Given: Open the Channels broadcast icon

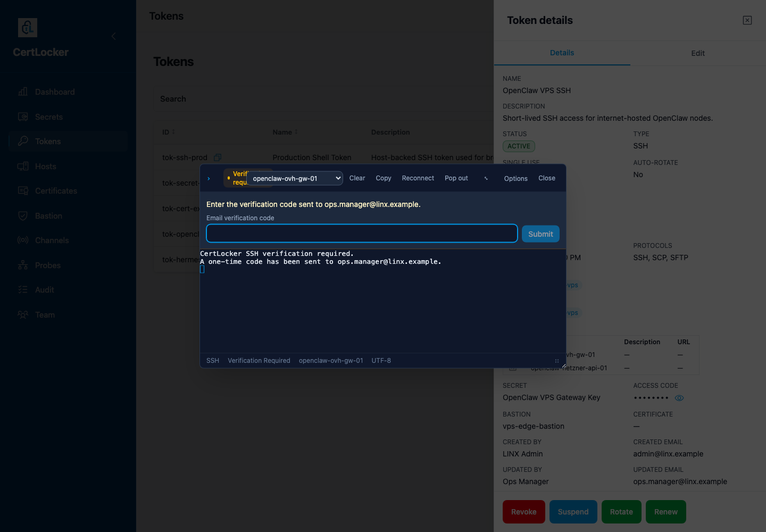Looking at the screenshot, I should pyautogui.click(x=23, y=240).
